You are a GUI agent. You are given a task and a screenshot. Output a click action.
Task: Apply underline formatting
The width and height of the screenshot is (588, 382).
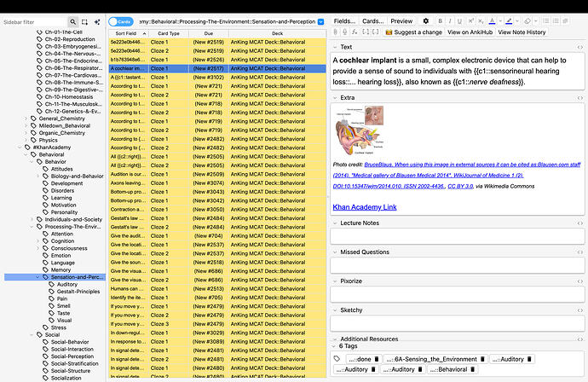click(x=460, y=21)
